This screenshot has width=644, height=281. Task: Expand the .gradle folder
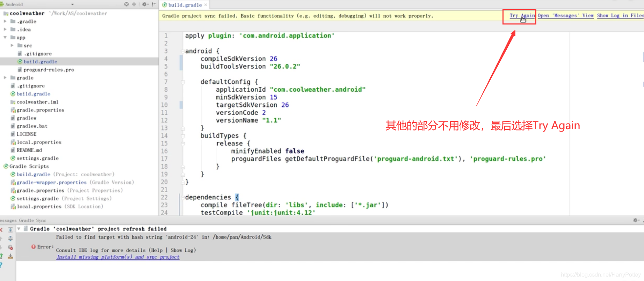click(5, 21)
